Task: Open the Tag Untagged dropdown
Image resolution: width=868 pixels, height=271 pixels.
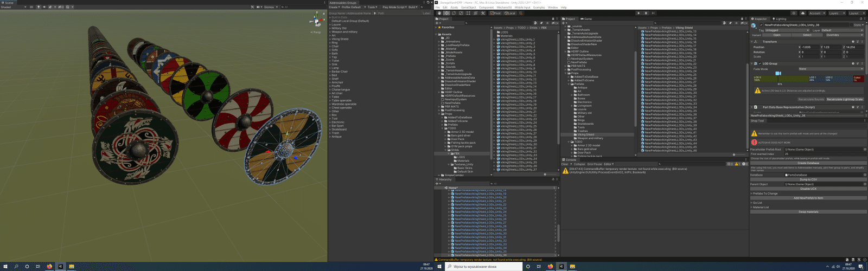Action: point(787,30)
